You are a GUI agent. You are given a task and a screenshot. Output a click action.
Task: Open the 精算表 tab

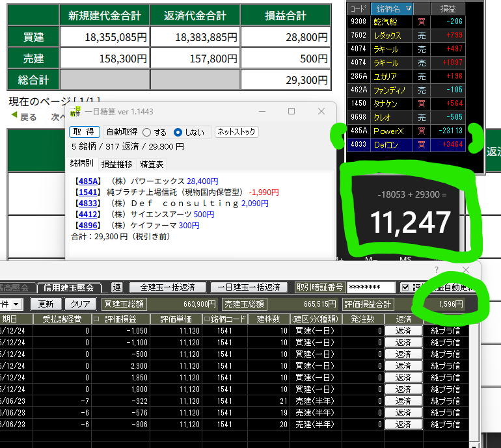tap(152, 164)
